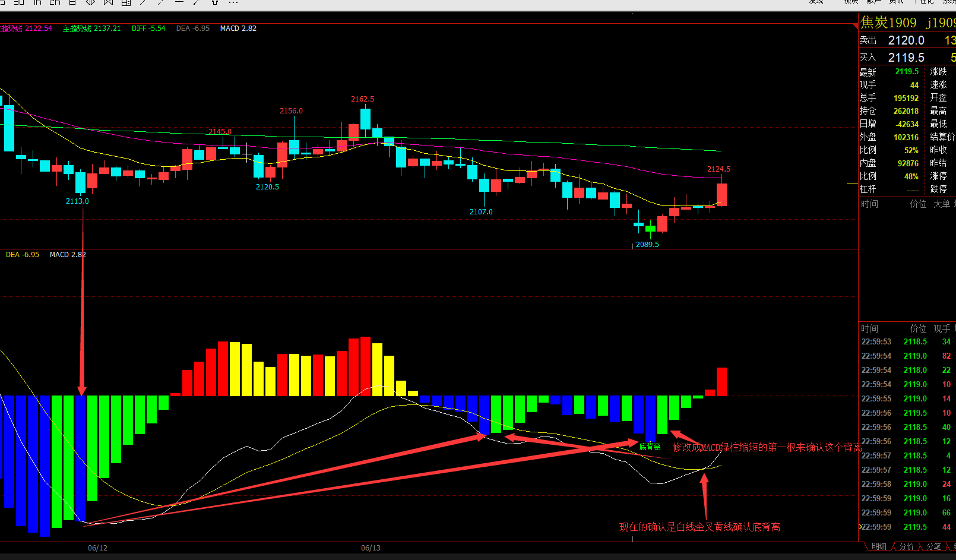Viewport: 956px width, 560px height.
Task: Click the magenta 趋势线 2122.54 label
Action: pos(26,29)
